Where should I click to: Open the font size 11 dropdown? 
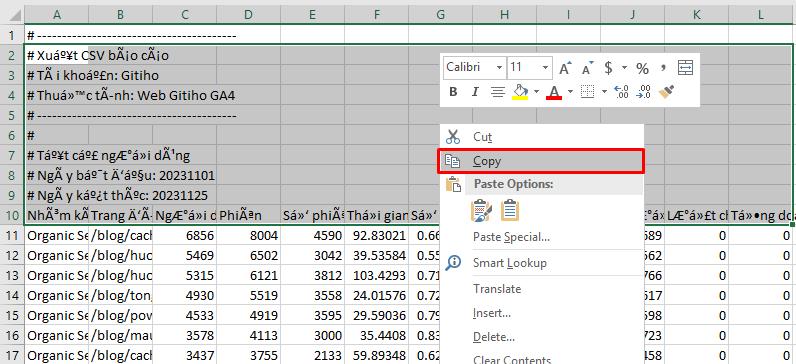click(x=545, y=68)
